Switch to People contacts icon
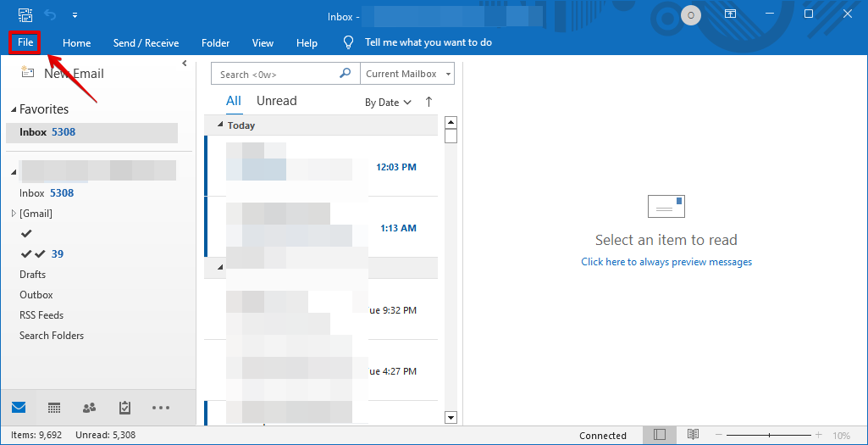 coord(89,408)
